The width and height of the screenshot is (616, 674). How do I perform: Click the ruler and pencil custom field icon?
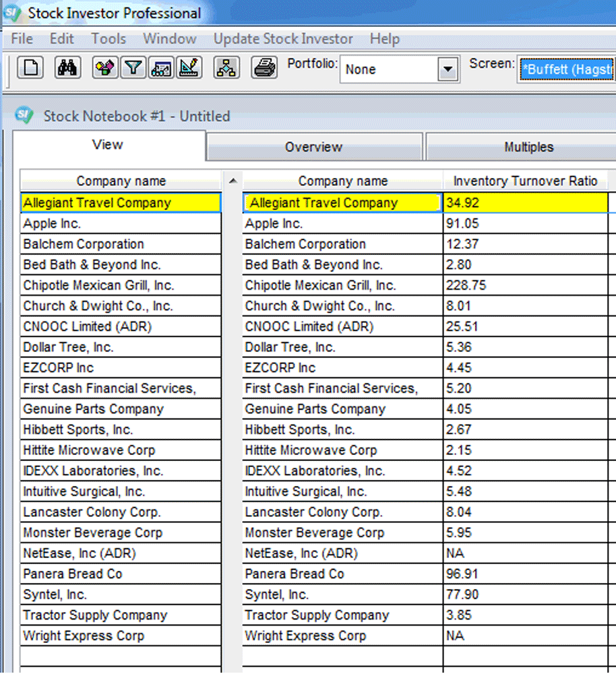click(189, 67)
